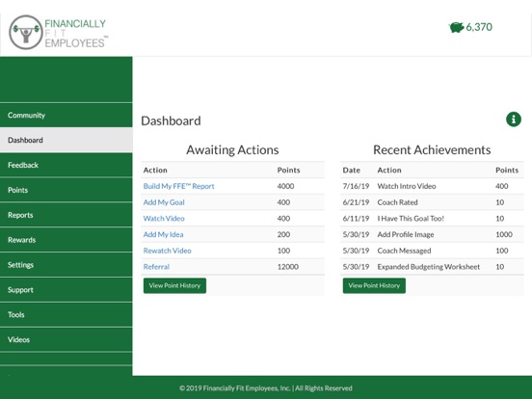Click the 4000 points value
532x399 pixels.
[x=285, y=186]
